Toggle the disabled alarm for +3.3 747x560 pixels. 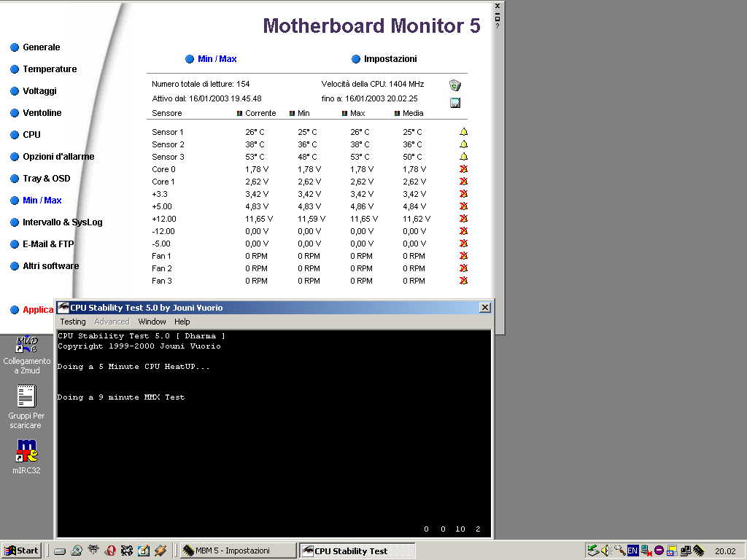(x=463, y=194)
